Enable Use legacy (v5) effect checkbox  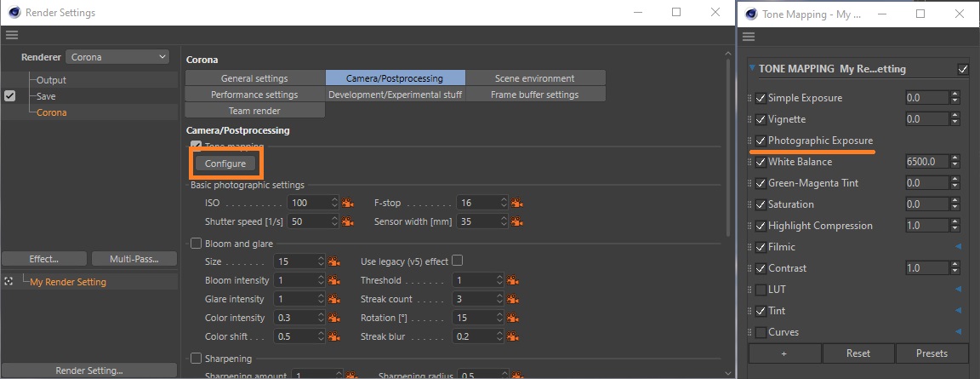[x=457, y=260]
